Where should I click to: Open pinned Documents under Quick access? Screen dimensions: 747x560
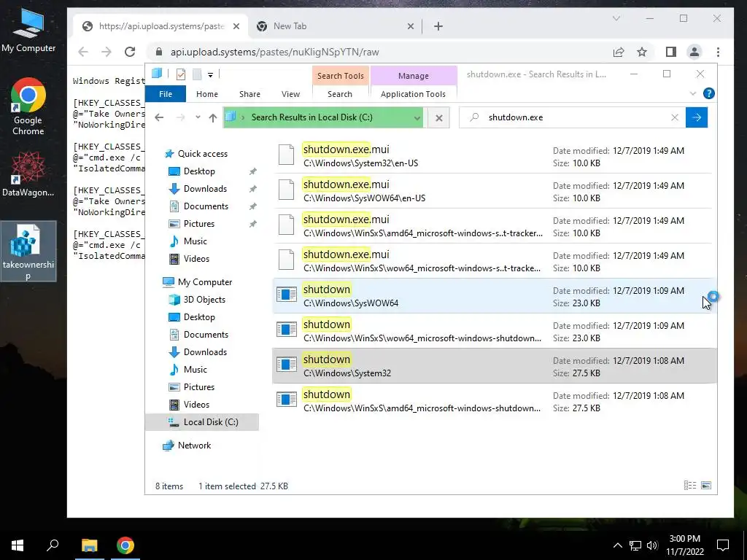pyautogui.click(x=206, y=206)
